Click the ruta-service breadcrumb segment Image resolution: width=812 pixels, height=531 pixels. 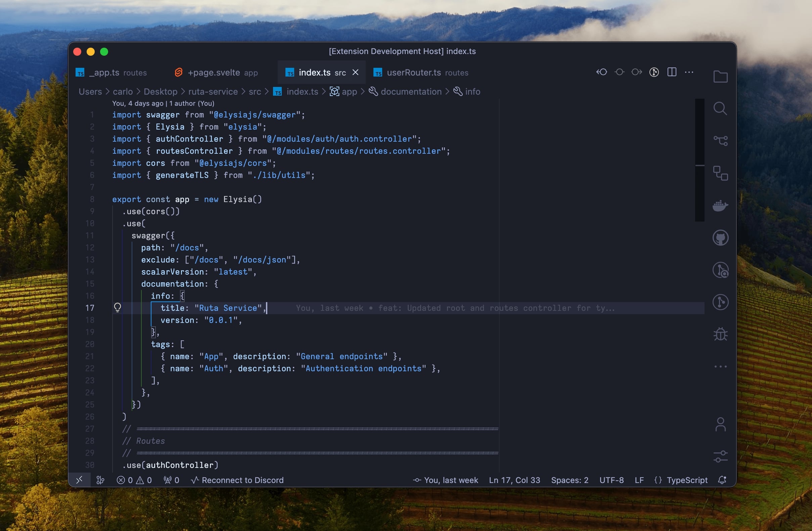[x=213, y=91]
